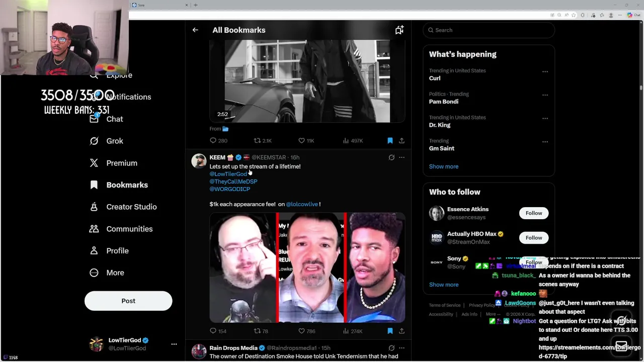
Task: Close the Sora browser tab
Action: pyautogui.click(x=187, y=5)
